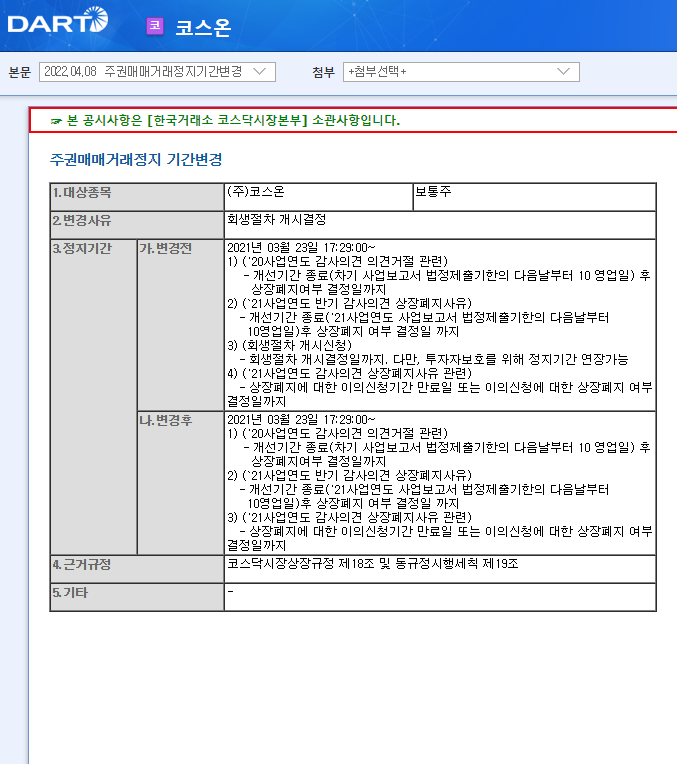677x764 pixels.
Task: Open the 본문 document dropdown
Action: pos(157,72)
